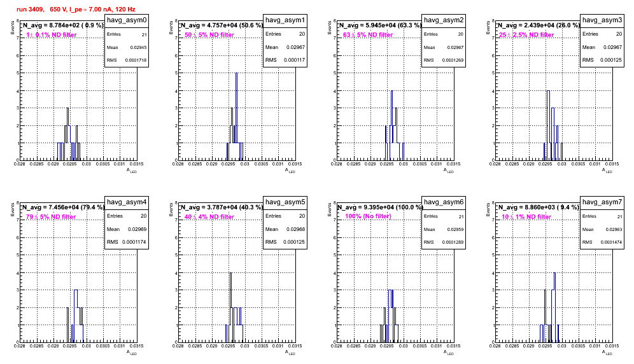Click the 10± 1% ND filter label
This screenshot has height=364, width=634.
pos(526,217)
